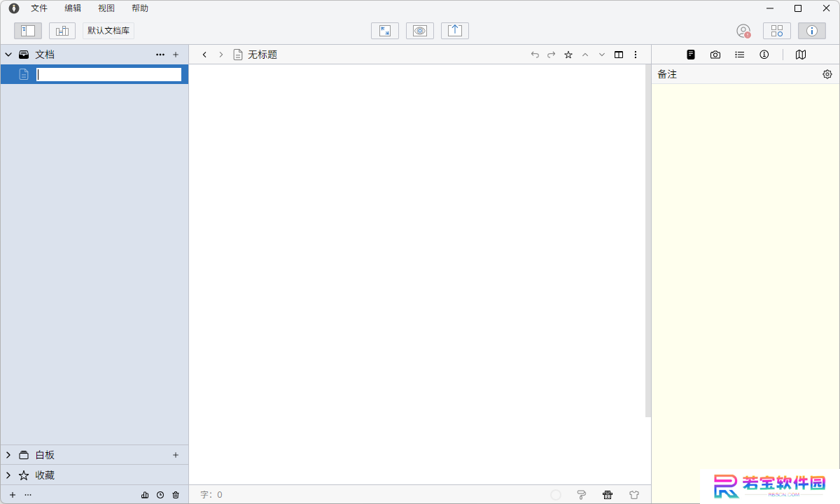Click the 无标题 document title

click(262, 55)
